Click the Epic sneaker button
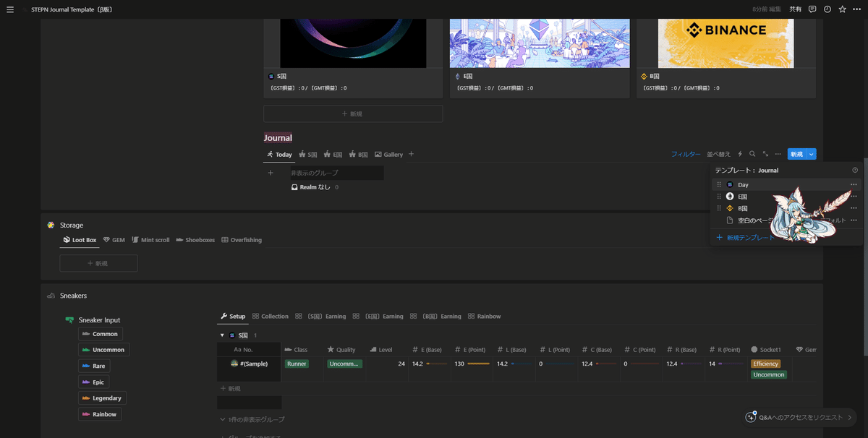 tap(94, 382)
